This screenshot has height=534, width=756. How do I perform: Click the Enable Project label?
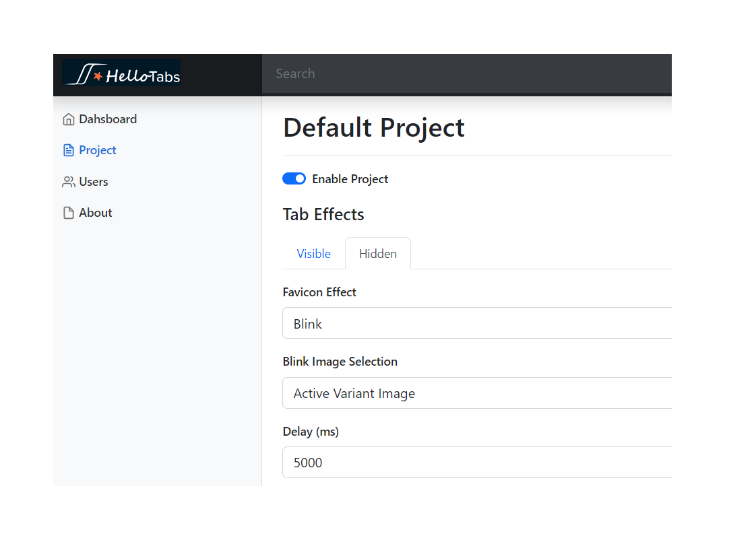coord(350,179)
